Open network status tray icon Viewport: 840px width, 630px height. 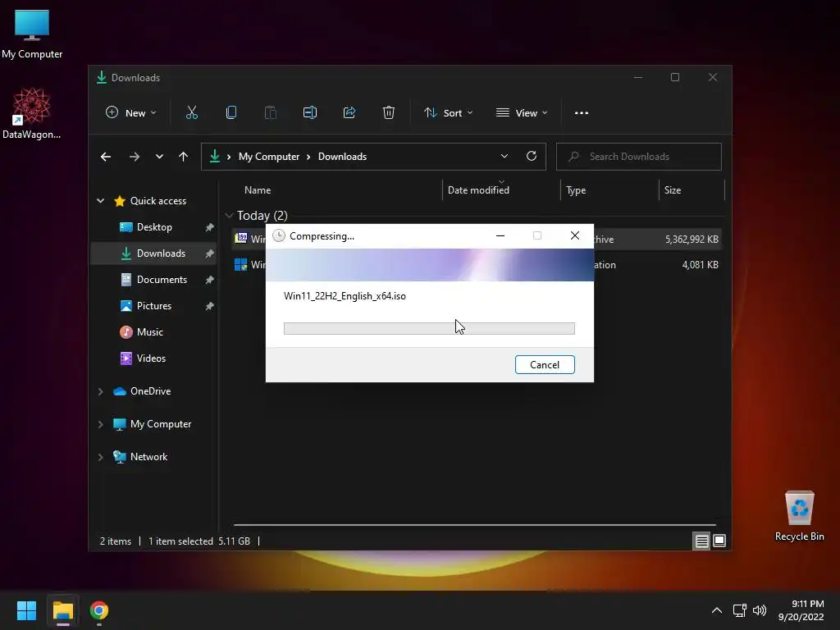740,610
